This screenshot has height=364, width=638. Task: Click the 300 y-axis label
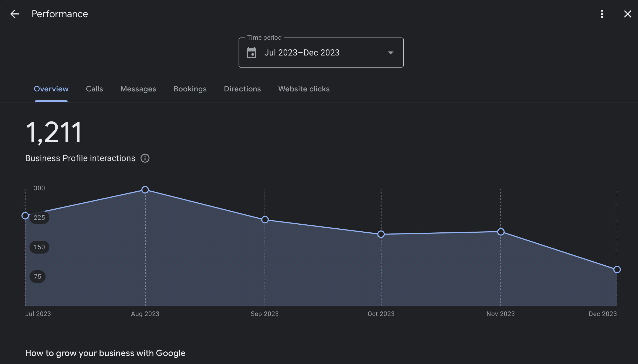[39, 188]
